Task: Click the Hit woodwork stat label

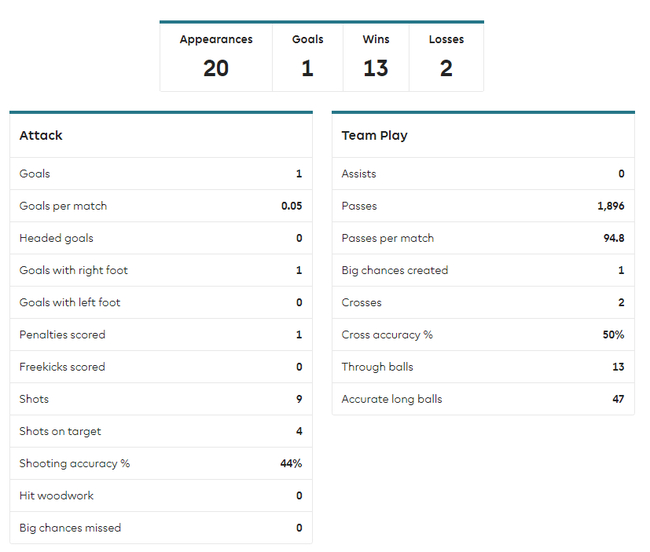Action: click(56, 496)
